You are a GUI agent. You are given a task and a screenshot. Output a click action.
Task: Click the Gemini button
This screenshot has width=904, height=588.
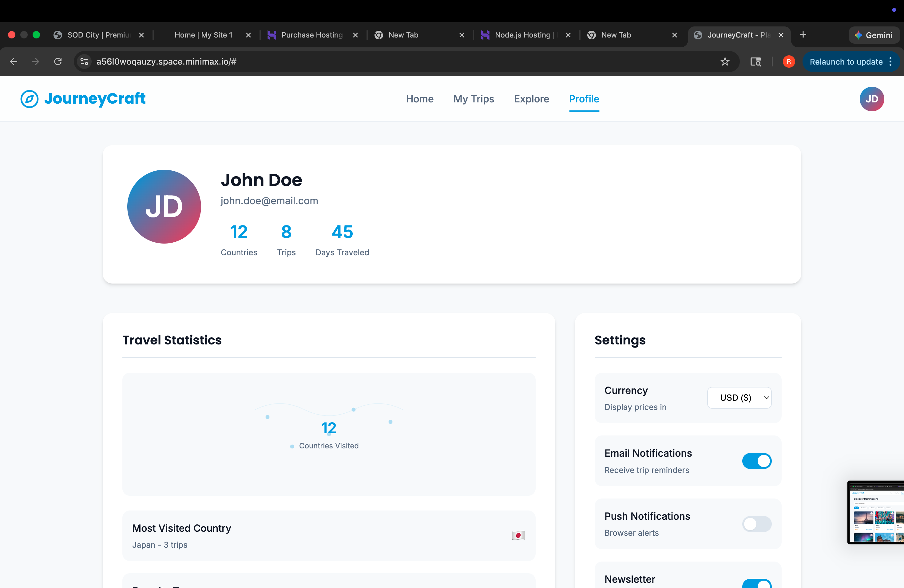click(x=873, y=35)
